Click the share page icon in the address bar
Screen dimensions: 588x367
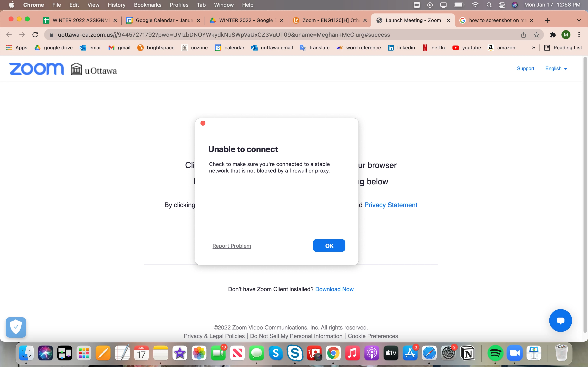[x=523, y=35]
